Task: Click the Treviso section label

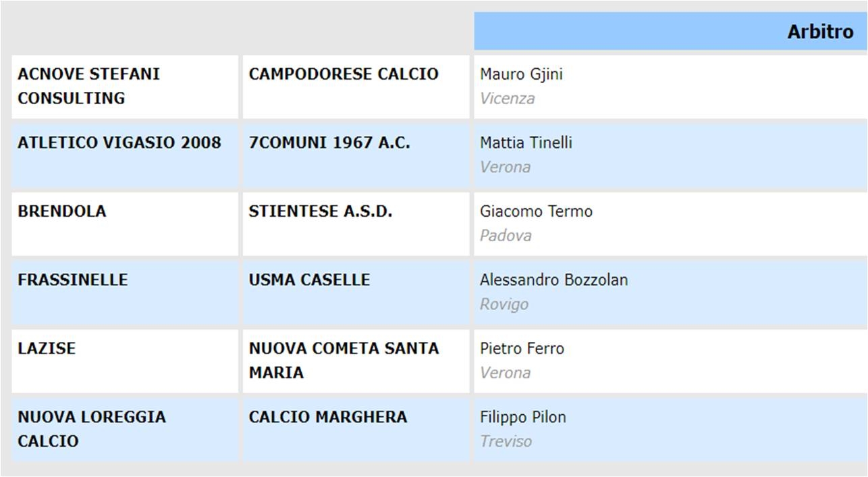Action: (506, 441)
